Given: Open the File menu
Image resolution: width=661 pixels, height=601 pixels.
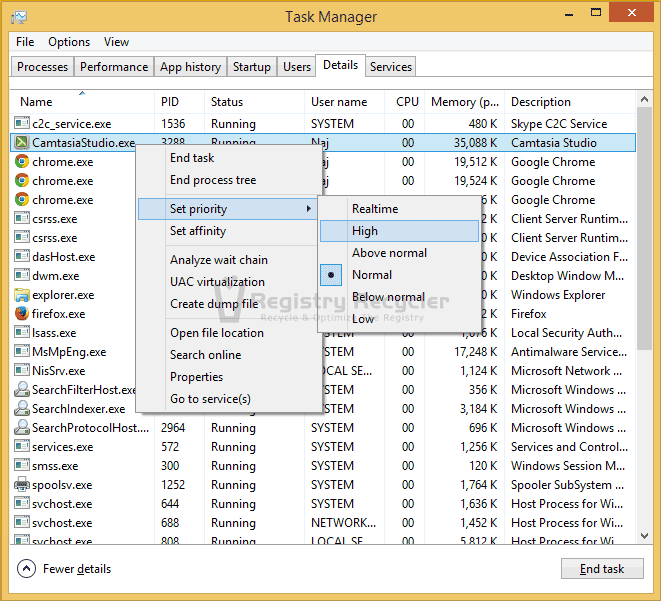Looking at the screenshot, I should 25,42.
